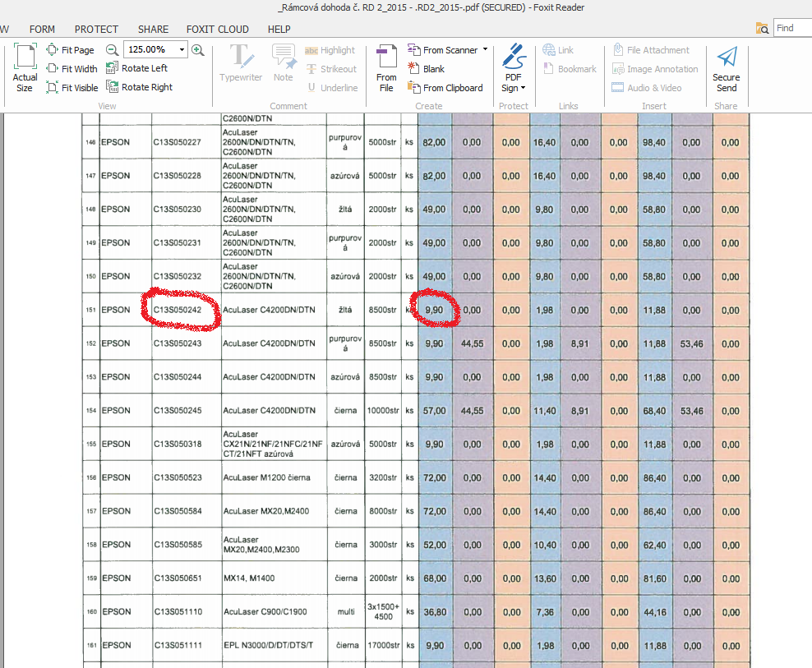This screenshot has height=668, width=812.
Task: Select the Typewriter tool
Action: [x=241, y=63]
